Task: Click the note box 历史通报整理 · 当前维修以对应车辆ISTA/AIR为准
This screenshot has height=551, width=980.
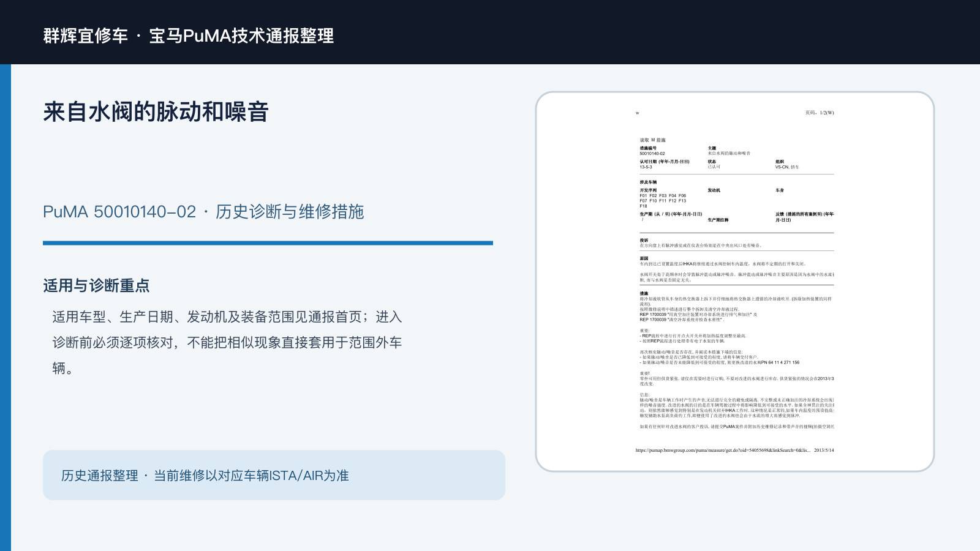Action: [274, 475]
